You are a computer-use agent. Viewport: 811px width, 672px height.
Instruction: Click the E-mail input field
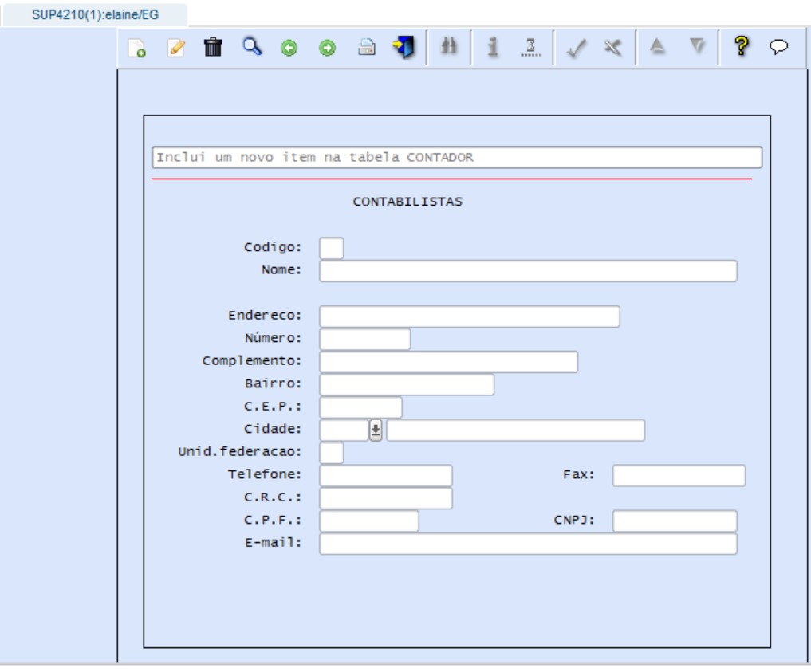point(528,544)
